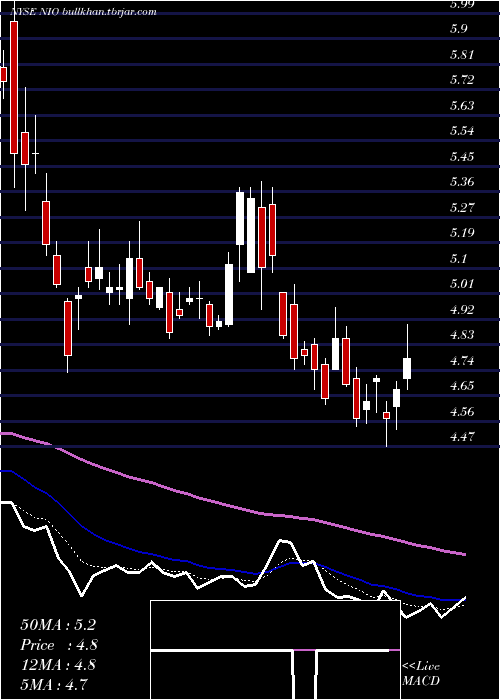Viewport: 500px width, 700px height.
Task: Click the 5.27 price axis label
Action: click(462, 208)
